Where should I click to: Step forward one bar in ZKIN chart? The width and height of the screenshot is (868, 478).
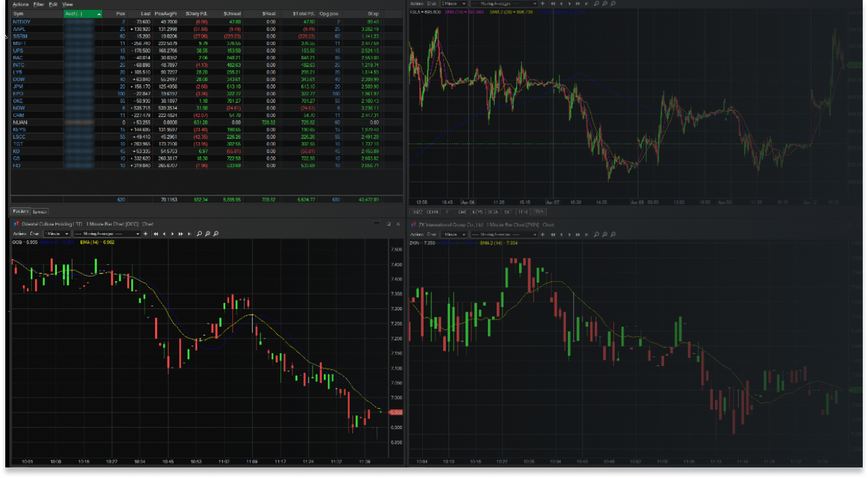[x=569, y=234]
